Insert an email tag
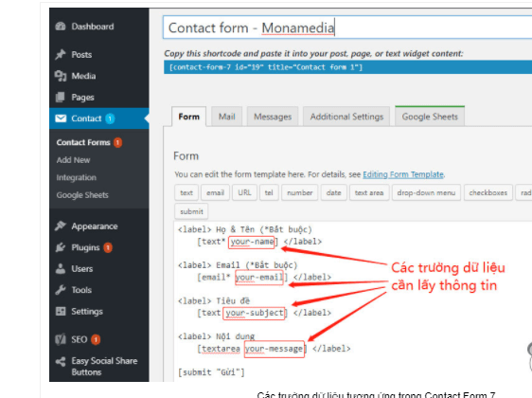The width and height of the screenshot is (532, 398). coord(215,192)
